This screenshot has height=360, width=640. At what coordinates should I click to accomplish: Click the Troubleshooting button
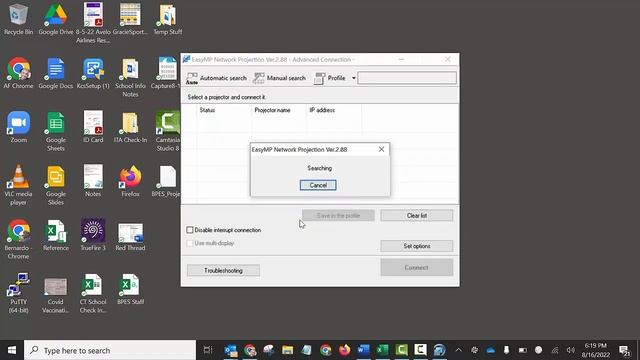(x=223, y=271)
